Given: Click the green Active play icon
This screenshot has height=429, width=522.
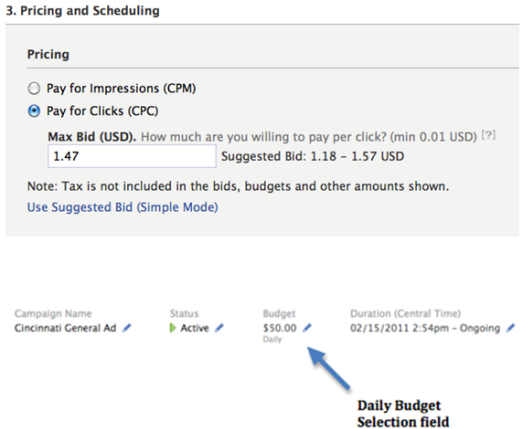Looking at the screenshot, I should 173,328.
